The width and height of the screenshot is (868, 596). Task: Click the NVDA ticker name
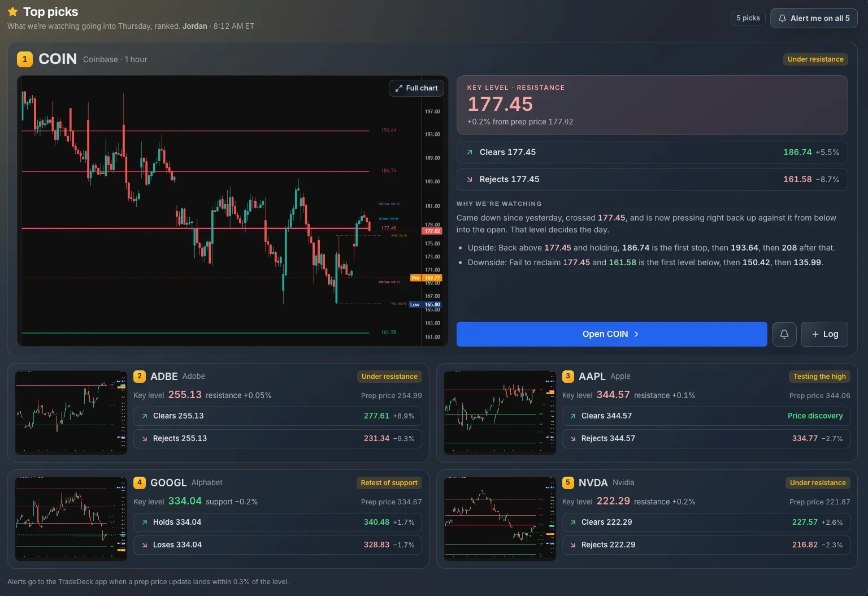[x=593, y=483]
